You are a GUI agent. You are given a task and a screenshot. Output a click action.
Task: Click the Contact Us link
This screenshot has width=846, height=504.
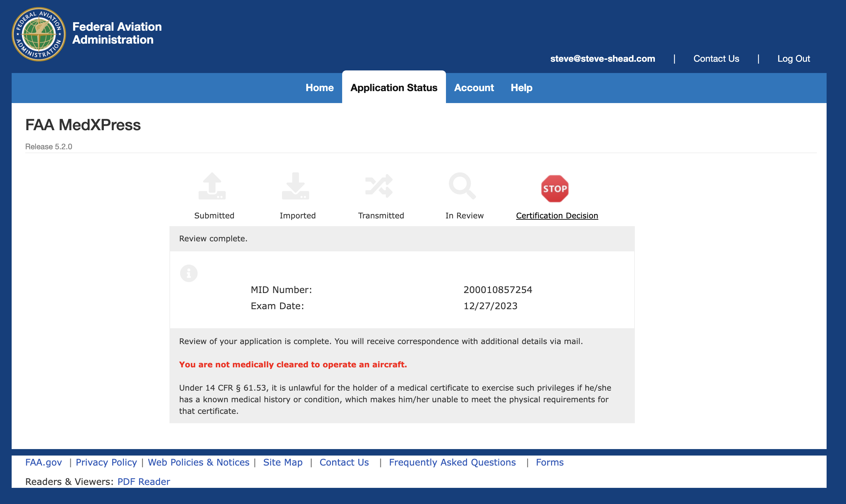[x=716, y=58]
